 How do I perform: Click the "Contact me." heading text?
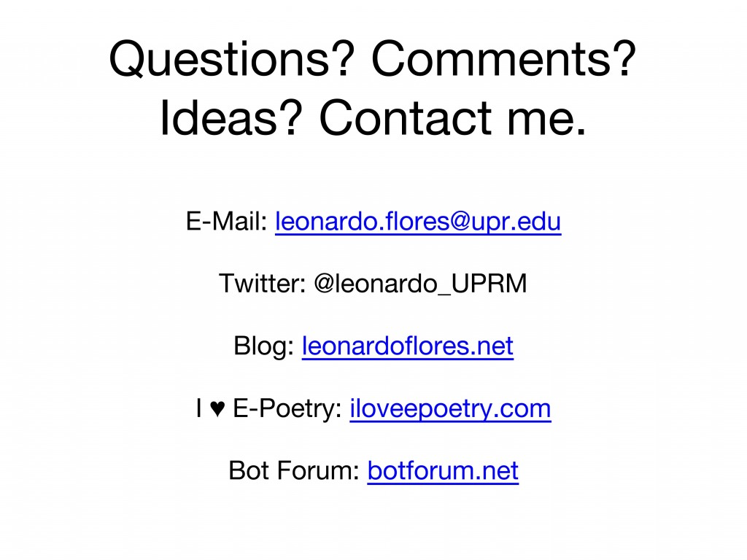point(452,117)
